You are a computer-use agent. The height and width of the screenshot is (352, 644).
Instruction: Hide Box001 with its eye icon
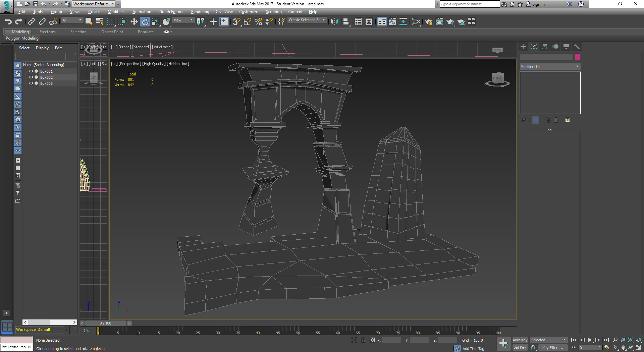(31, 71)
